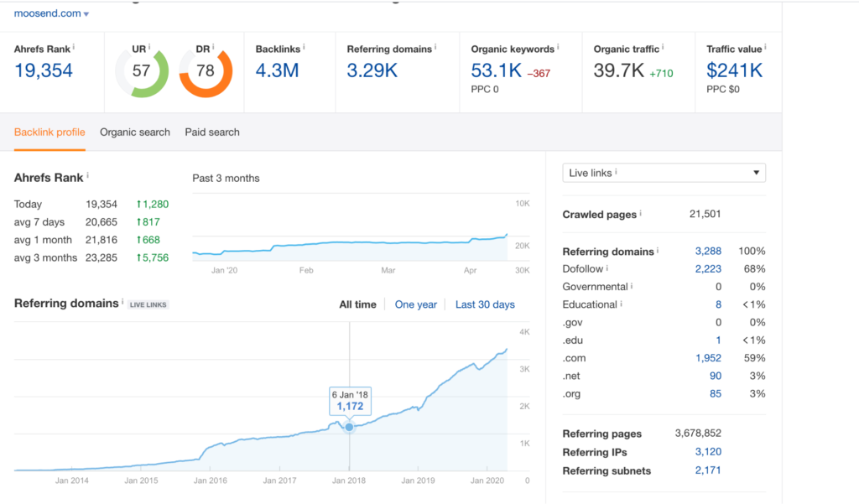Switch to the Organic search tab

[134, 132]
